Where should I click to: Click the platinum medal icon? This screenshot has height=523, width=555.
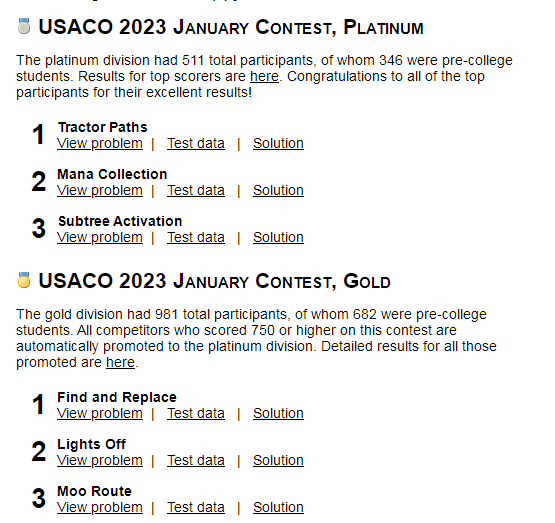pyautogui.click(x=24, y=26)
